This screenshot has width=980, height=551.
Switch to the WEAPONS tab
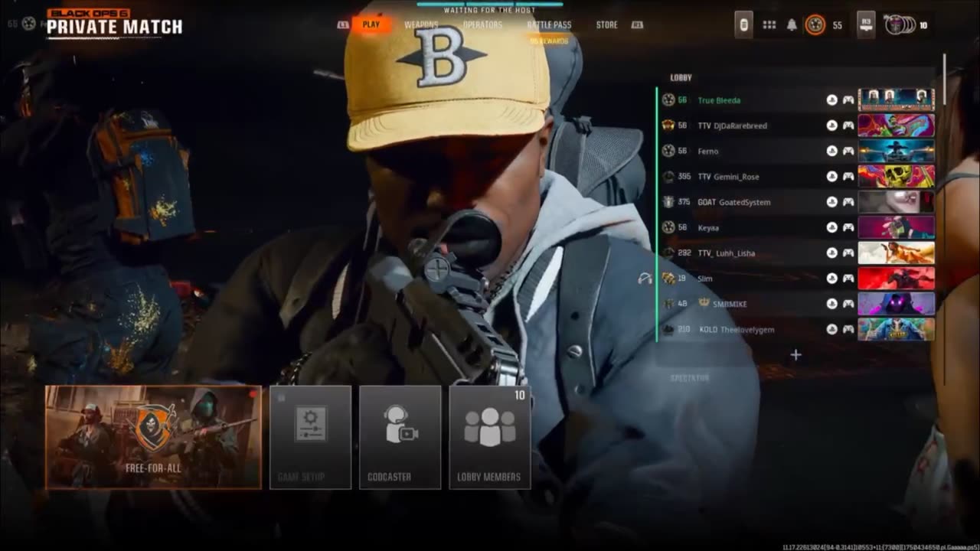coord(421,24)
